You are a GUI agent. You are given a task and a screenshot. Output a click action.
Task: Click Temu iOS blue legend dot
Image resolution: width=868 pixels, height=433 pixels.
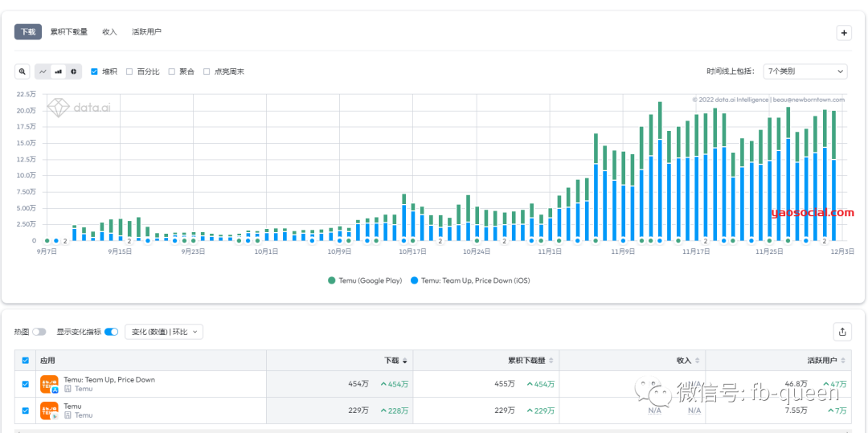414,280
